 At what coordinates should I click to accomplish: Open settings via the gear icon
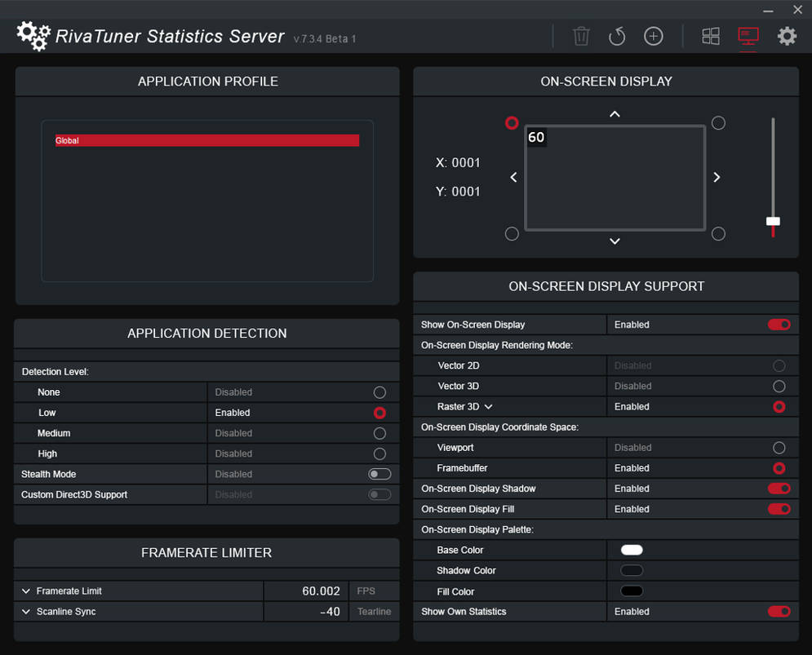(x=786, y=36)
